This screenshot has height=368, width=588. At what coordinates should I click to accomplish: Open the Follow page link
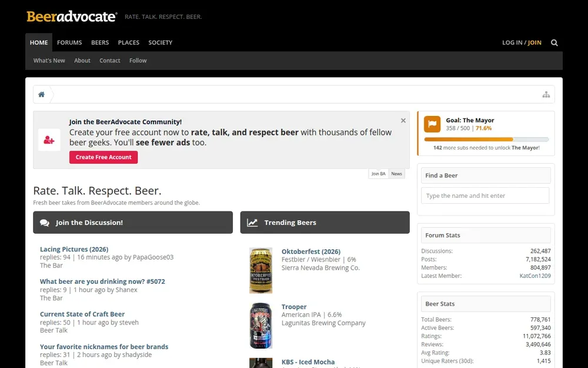point(138,61)
